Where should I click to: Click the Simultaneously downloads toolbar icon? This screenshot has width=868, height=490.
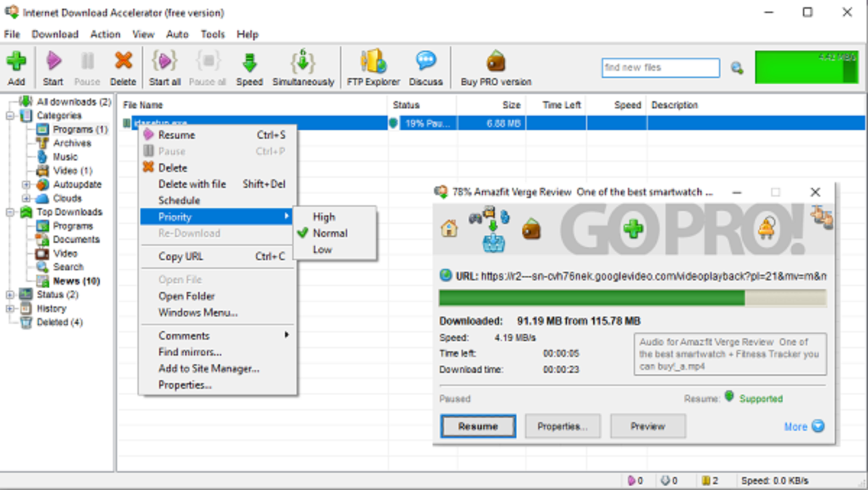coord(303,61)
